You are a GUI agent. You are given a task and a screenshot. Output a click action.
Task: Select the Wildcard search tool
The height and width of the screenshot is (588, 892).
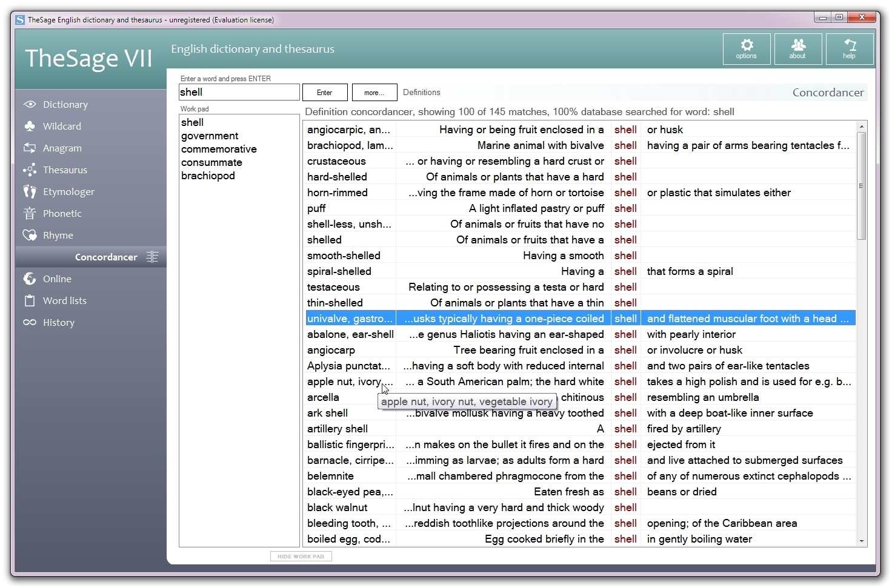pos(62,126)
